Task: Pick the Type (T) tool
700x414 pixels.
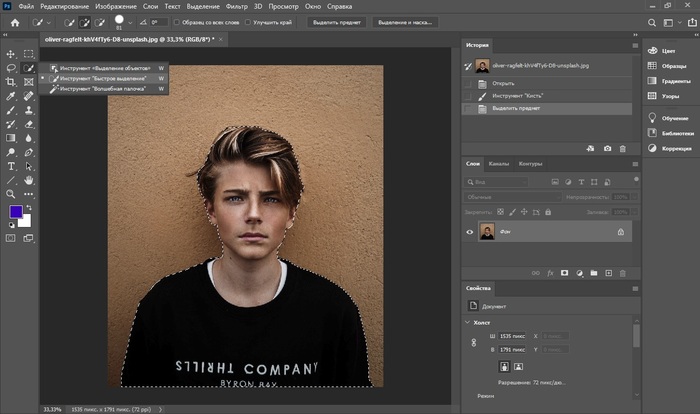Action: coord(10,166)
